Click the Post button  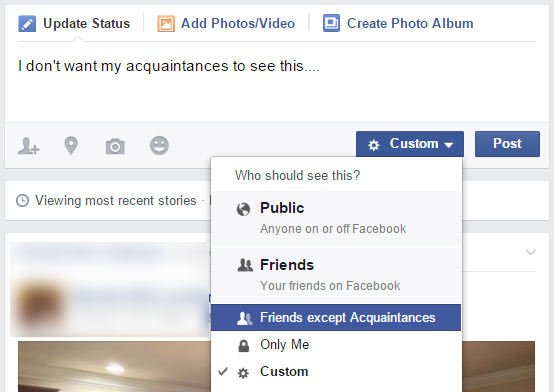pos(507,144)
